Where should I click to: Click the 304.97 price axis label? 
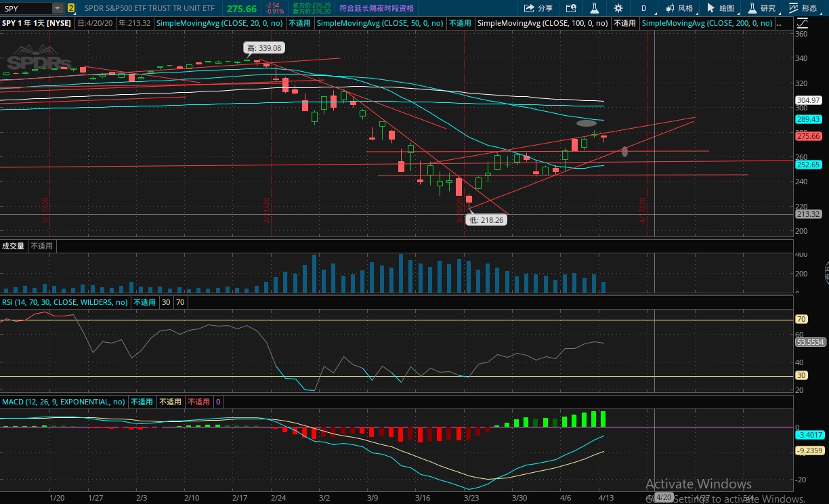click(809, 100)
